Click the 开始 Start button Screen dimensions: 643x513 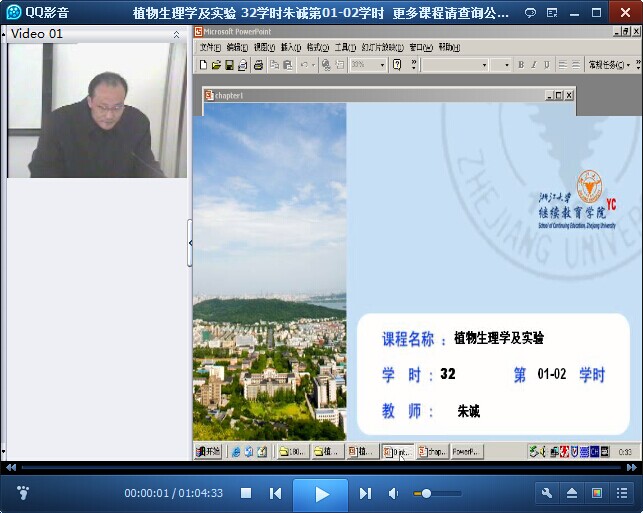(x=208, y=451)
